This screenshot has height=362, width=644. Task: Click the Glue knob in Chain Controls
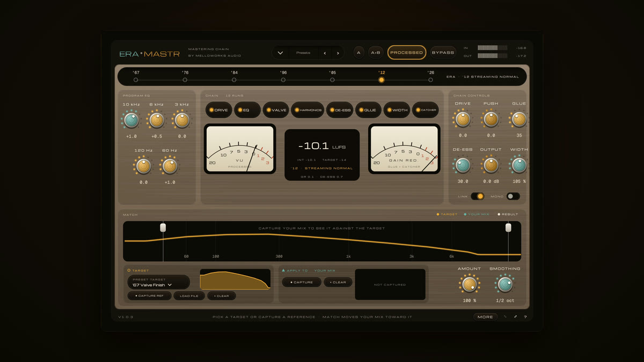pos(518,119)
